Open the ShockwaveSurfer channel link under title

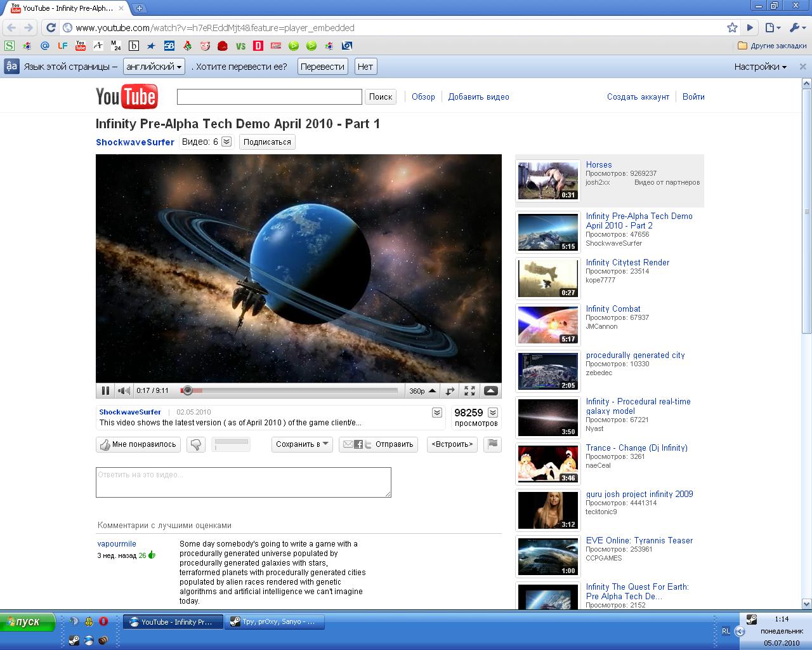(135, 142)
